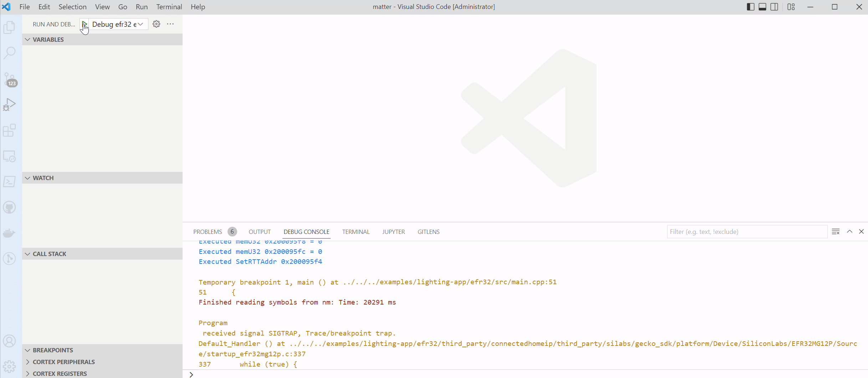Open launch.json with the gear icon
The height and width of the screenshot is (378, 868).
tap(156, 24)
